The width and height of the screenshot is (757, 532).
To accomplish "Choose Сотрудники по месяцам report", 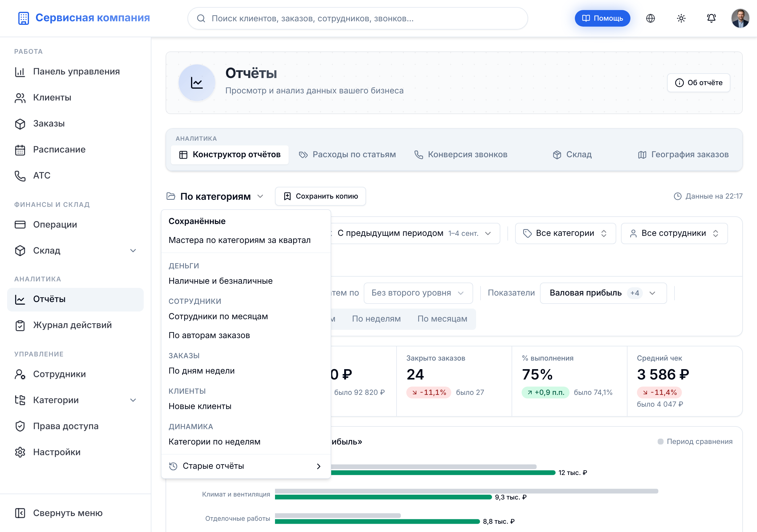I will pyautogui.click(x=218, y=317).
